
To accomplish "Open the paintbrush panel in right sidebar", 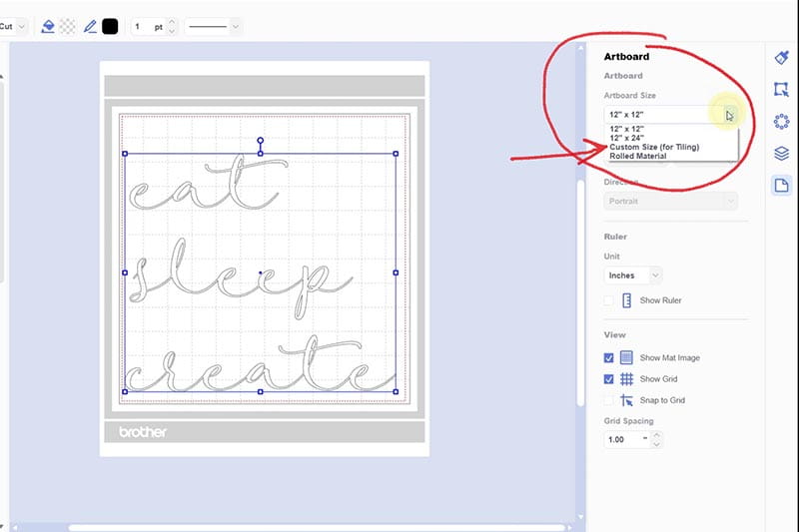I will pos(781,58).
